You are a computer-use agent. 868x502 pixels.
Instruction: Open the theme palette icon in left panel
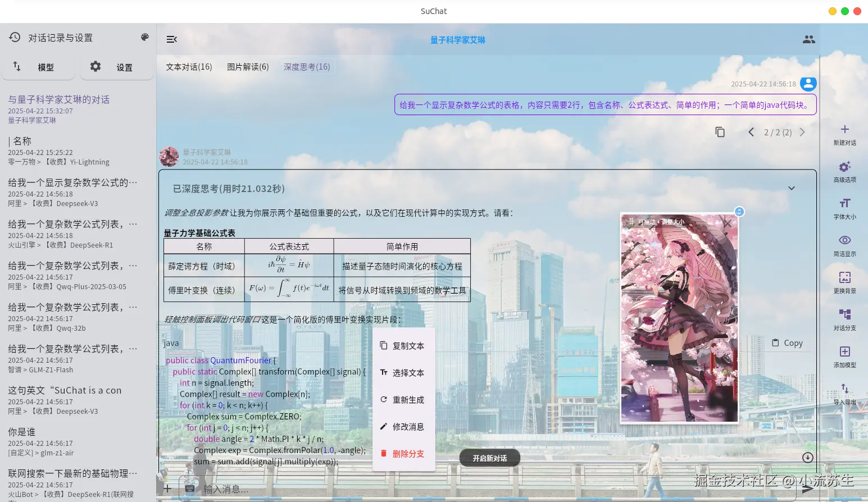click(x=144, y=37)
